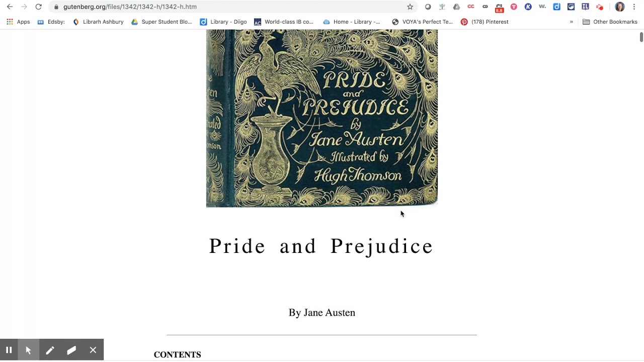Open the Diigo extension in toolbar
The height and width of the screenshot is (362, 644).
[556, 7]
